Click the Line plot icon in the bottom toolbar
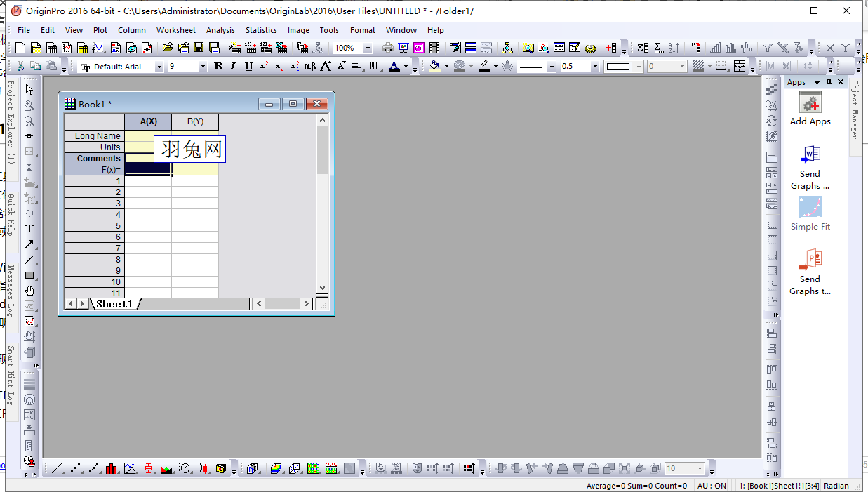 (x=58, y=468)
